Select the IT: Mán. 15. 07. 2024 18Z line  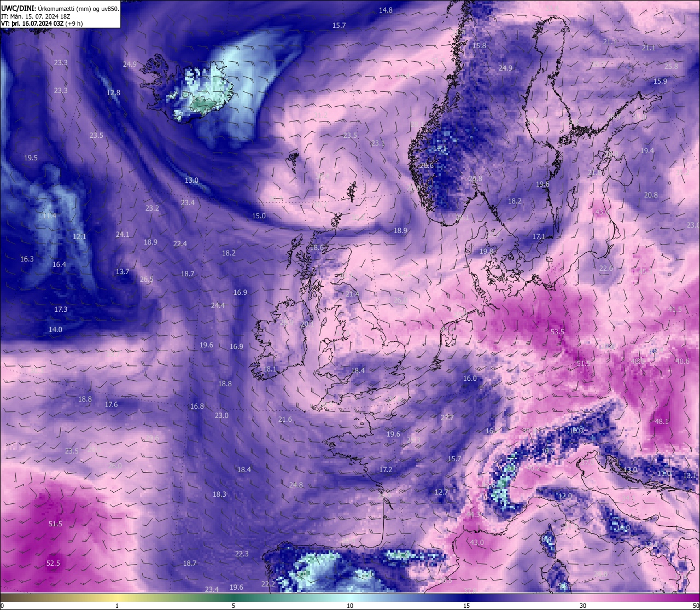point(35,16)
